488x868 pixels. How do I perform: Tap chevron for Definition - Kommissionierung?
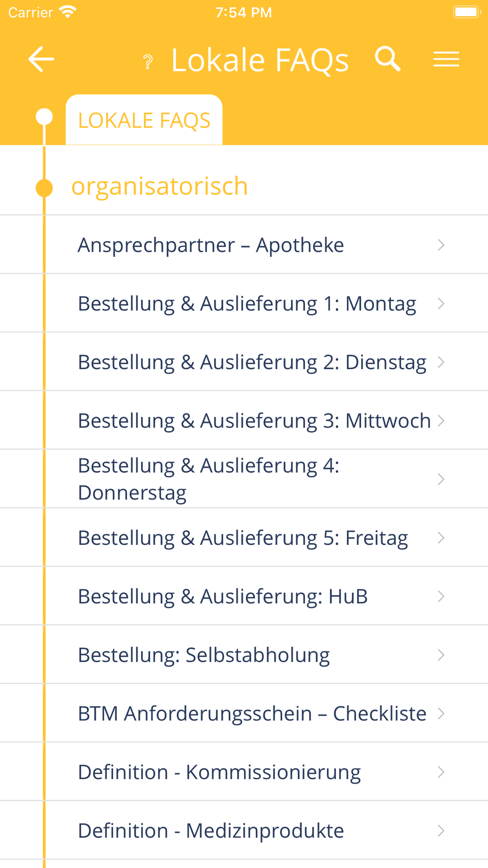tap(441, 772)
